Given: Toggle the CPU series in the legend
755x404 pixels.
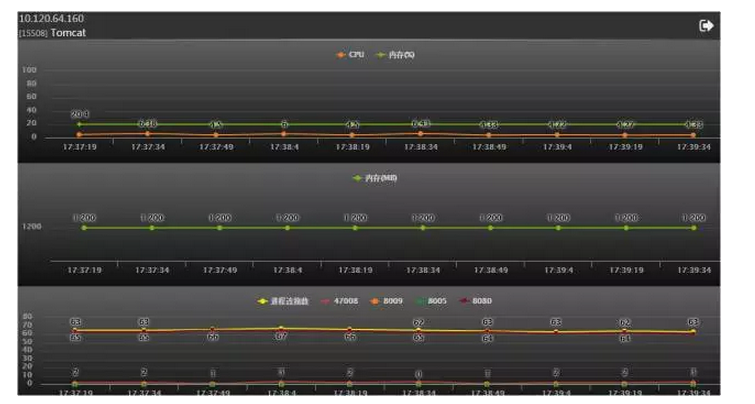Looking at the screenshot, I should [x=350, y=55].
